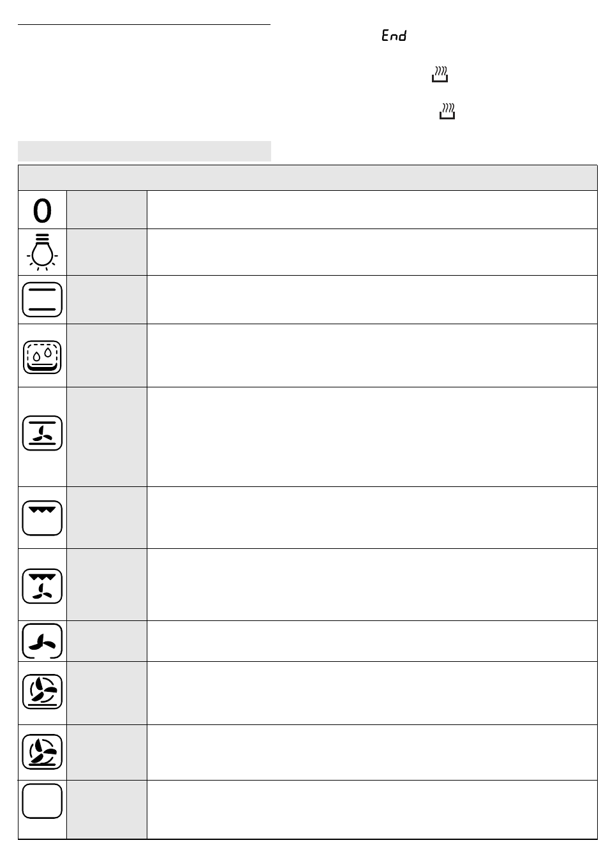This screenshot has height=868, width=615.
Task: Choose the grill with fan icon
Action: [x=42, y=586]
